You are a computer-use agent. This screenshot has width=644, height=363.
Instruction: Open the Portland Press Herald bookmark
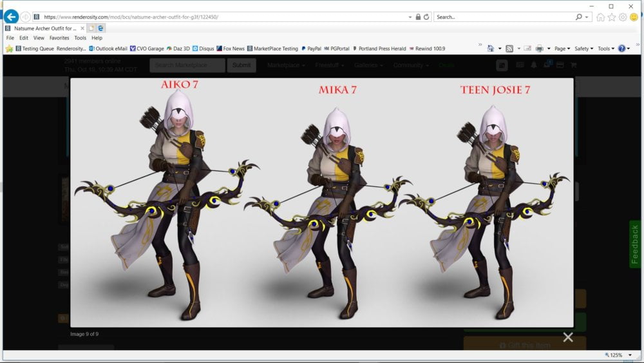379,48
